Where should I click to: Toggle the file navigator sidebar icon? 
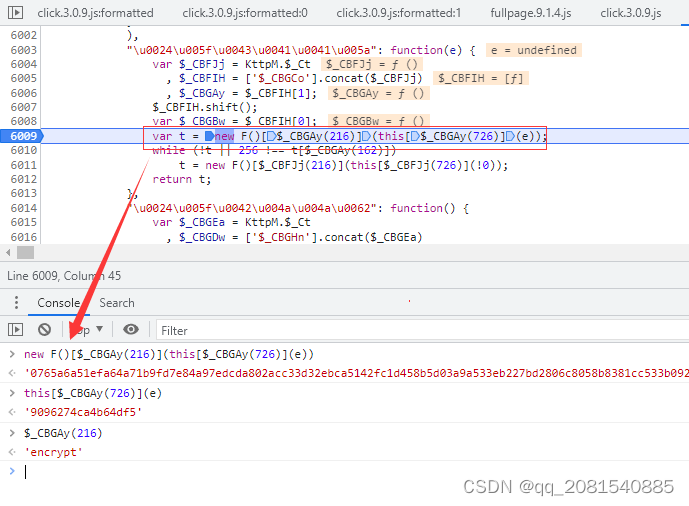pos(15,12)
